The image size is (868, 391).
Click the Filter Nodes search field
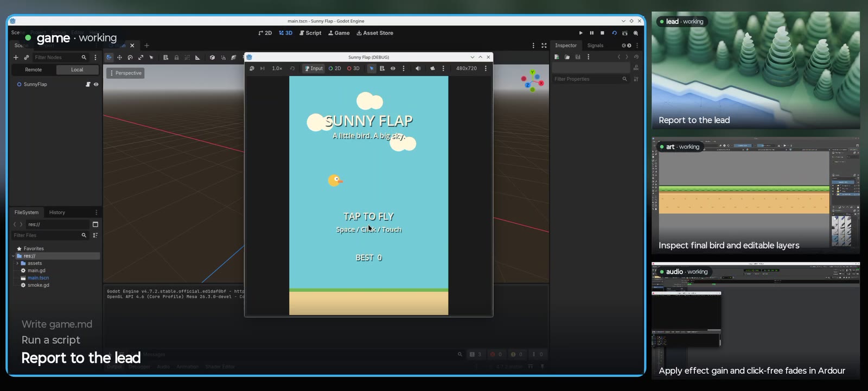(x=60, y=57)
